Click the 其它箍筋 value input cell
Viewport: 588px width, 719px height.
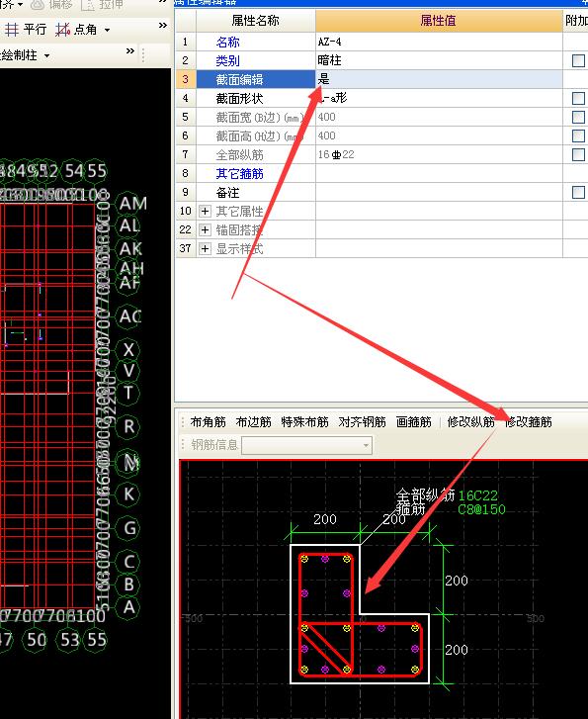click(x=439, y=173)
